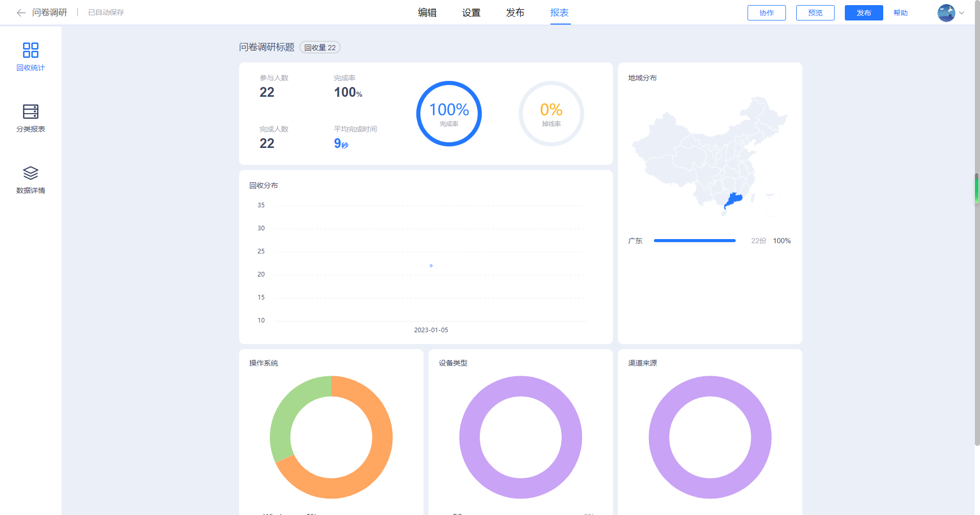980x515 pixels.
Task: Switch to the 编辑 tab
Action: coord(427,13)
